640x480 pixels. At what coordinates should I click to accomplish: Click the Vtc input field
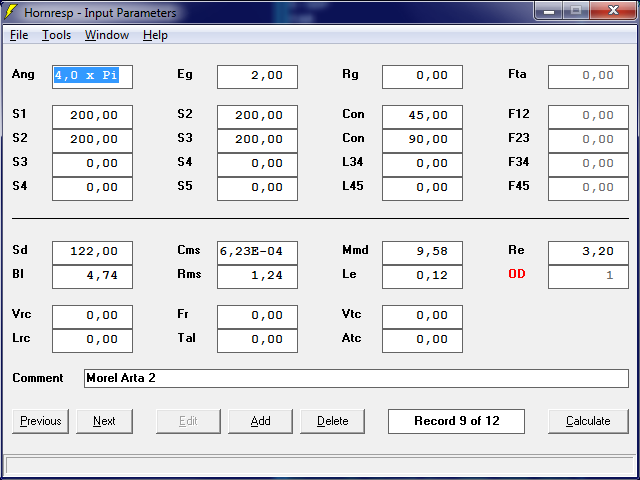(422, 316)
